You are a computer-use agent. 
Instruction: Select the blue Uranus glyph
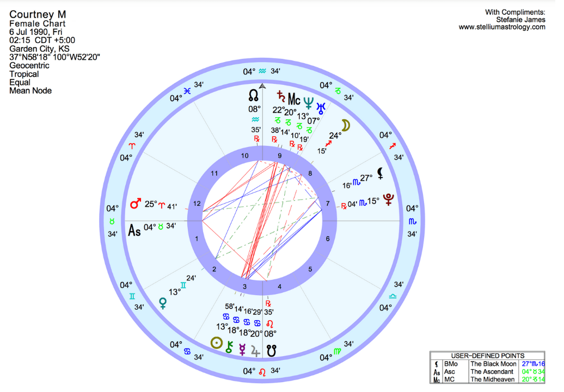[322, 106]
